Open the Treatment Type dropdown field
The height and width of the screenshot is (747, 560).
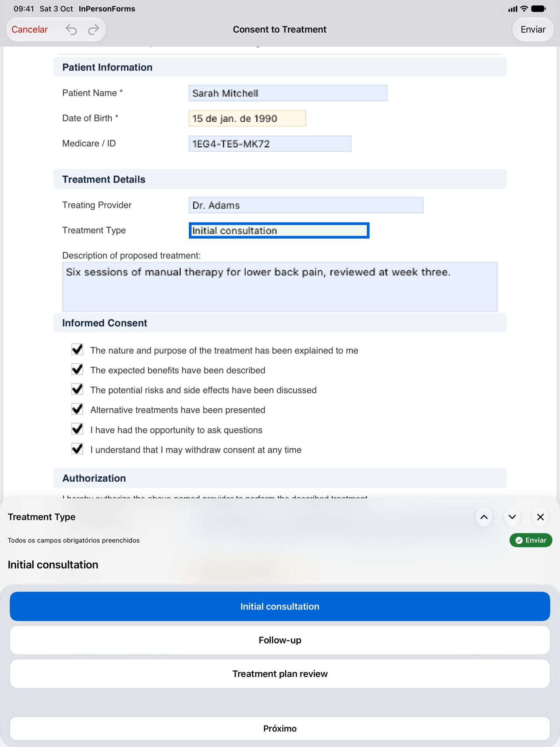(x=279, y=230)
